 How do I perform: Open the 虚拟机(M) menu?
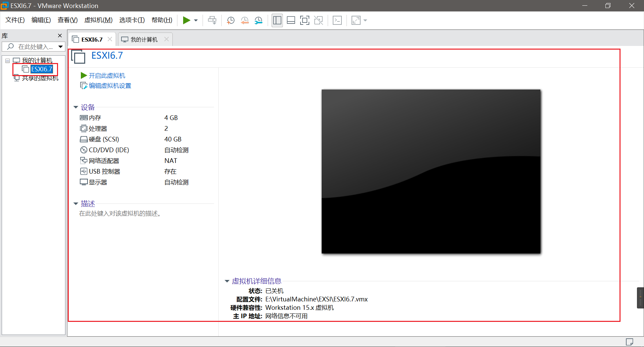[98, 20]
